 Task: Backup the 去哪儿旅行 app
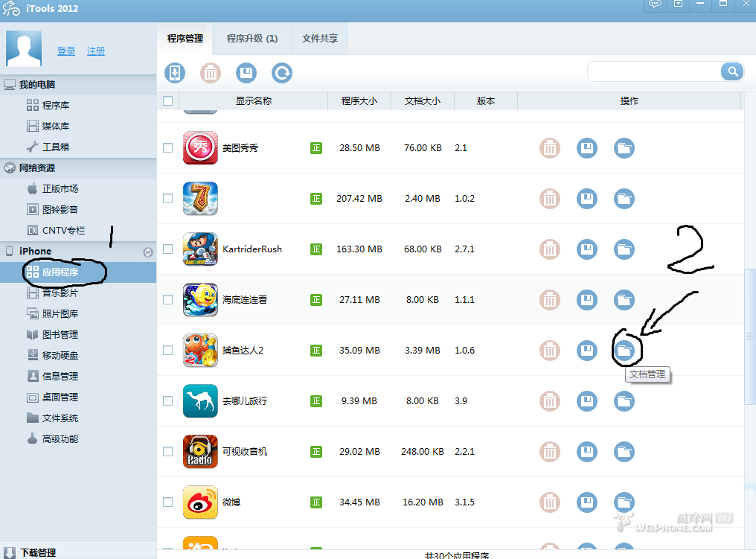point(587,401)
